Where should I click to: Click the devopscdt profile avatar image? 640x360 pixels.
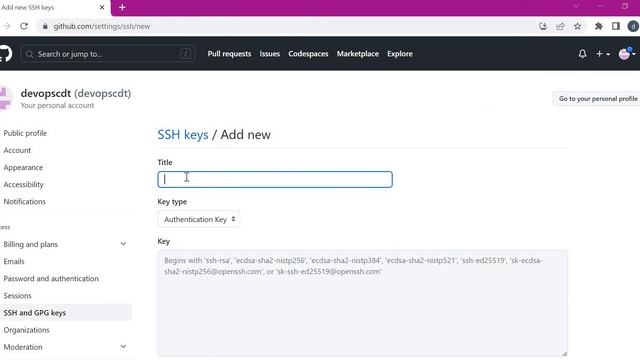pyautogui.click(x=6, y=98)
